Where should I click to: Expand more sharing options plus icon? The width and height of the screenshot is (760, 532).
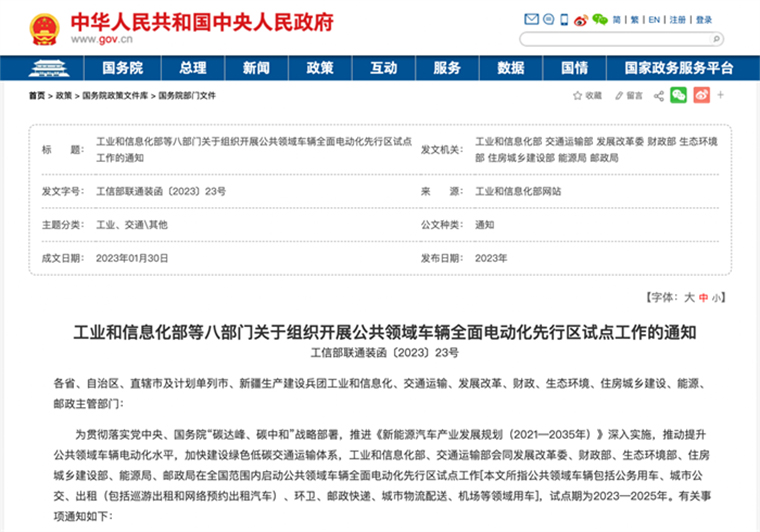tap(721, 95)
